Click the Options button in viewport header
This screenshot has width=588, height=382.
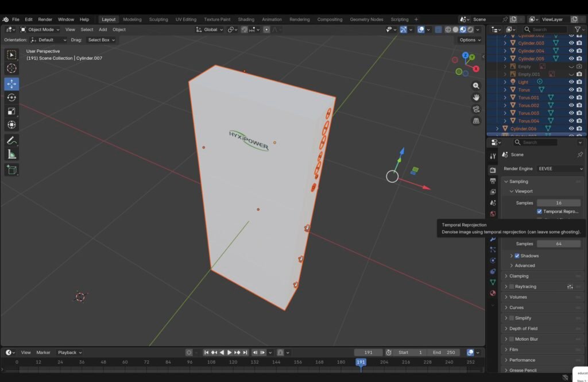click(469, 40)
